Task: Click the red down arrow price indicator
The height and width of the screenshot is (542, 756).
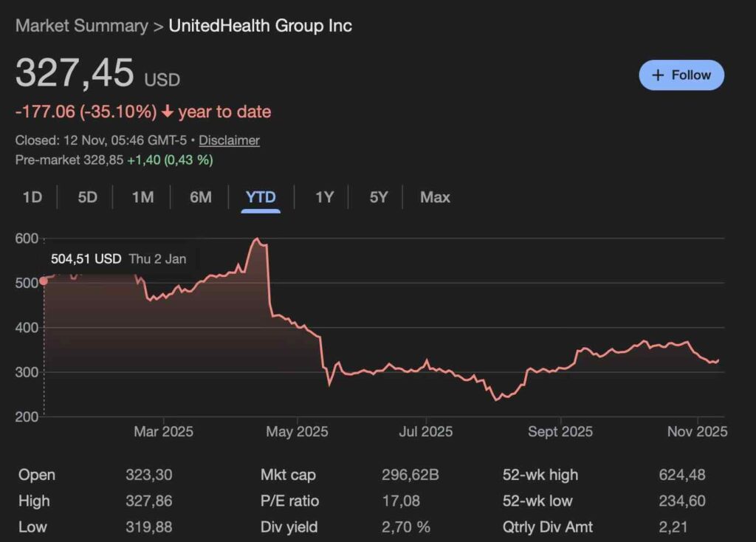Action: [168, 112]
